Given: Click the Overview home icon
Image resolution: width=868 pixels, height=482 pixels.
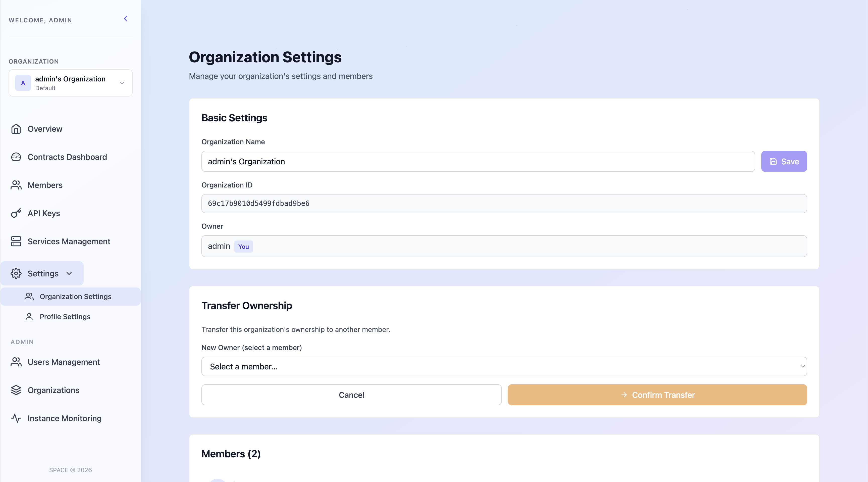Looking at the screenshot, I should pyautogui.click(x=16, y=129).
